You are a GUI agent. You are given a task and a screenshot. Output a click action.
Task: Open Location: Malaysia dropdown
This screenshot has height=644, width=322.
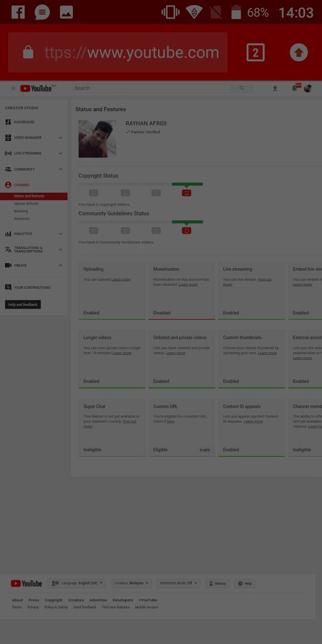click(x=131, y=583)
